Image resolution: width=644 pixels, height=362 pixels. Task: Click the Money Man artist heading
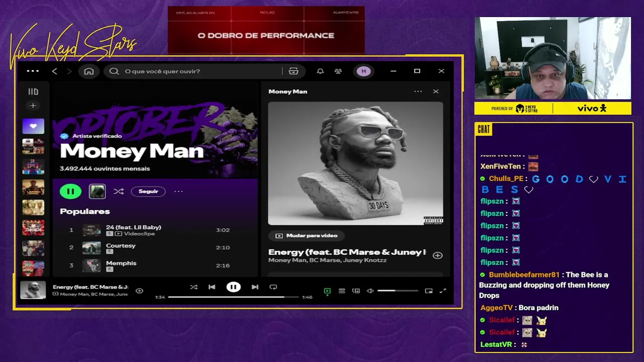[132, 151]
